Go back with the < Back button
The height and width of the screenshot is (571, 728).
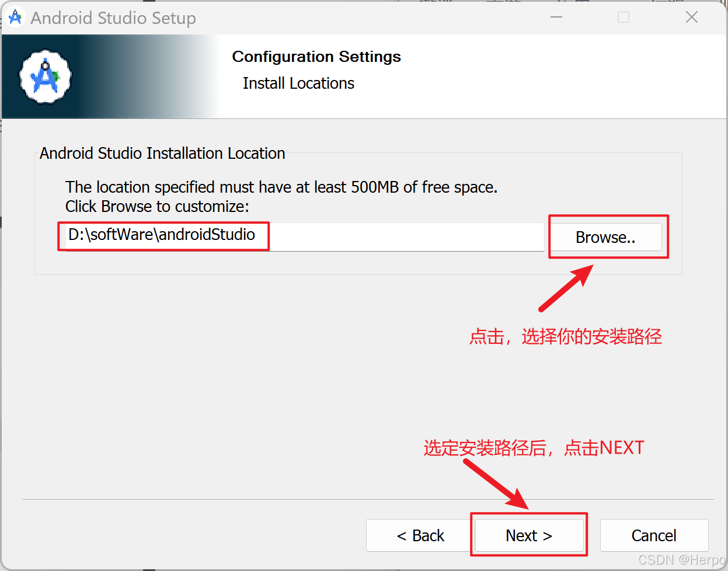click(420, 535)
